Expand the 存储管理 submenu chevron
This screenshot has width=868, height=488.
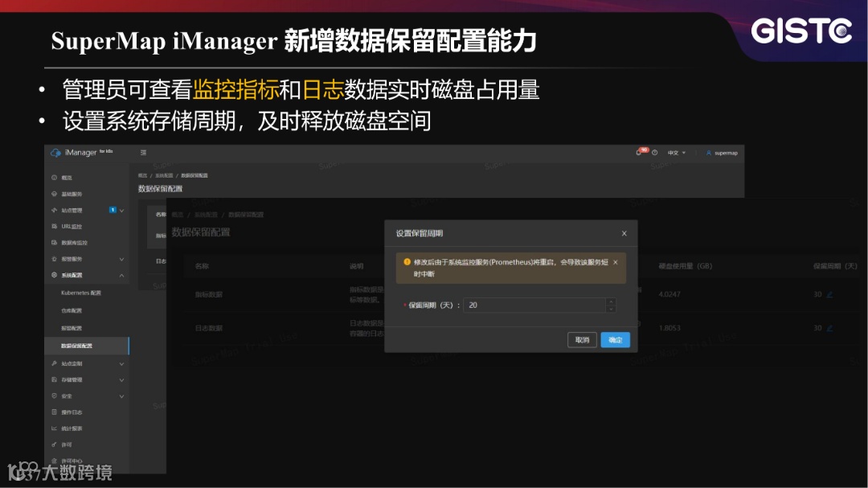(x=122, y=380)
